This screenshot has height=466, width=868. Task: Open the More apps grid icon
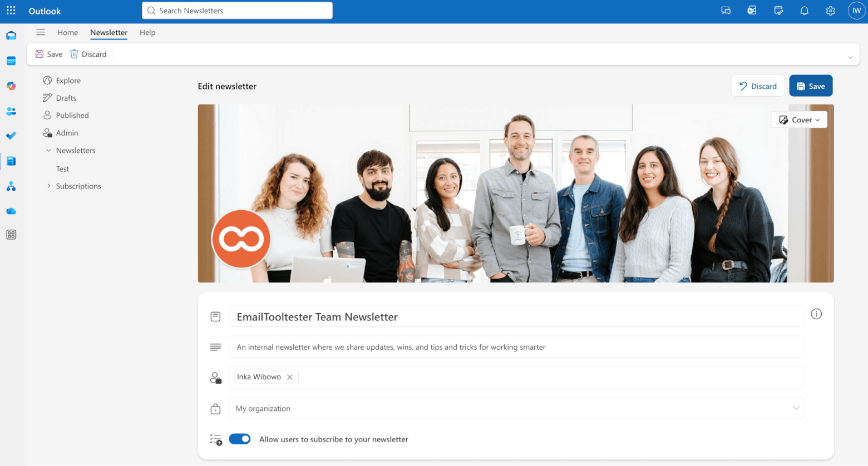click(x=11, y=234)
